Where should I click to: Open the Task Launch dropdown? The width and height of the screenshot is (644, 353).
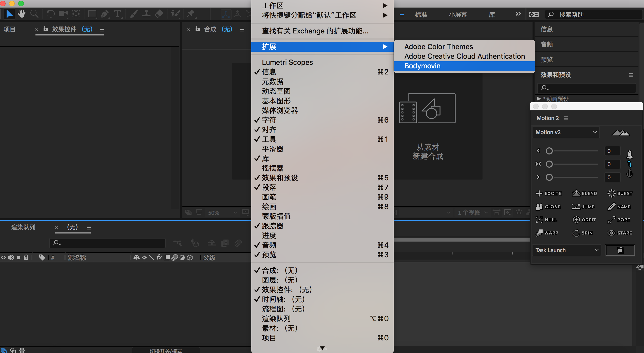coord(566,250)
